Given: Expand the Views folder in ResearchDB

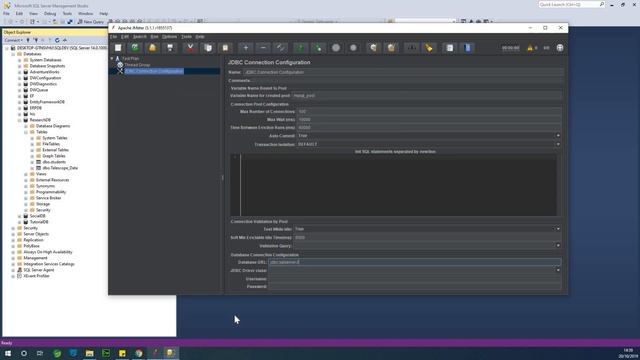Looking at the screenshot, I should pyautogui.click(x=26, y=174).
